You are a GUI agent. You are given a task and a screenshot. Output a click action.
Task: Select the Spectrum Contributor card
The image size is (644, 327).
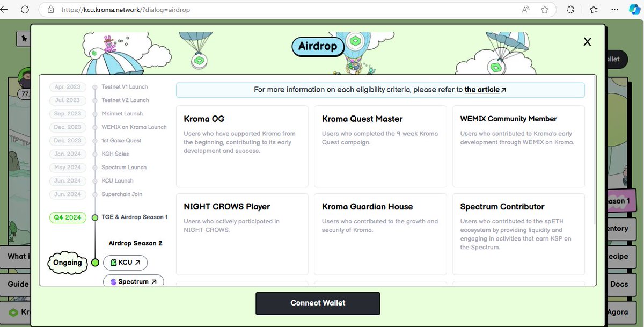pos(518,234)
